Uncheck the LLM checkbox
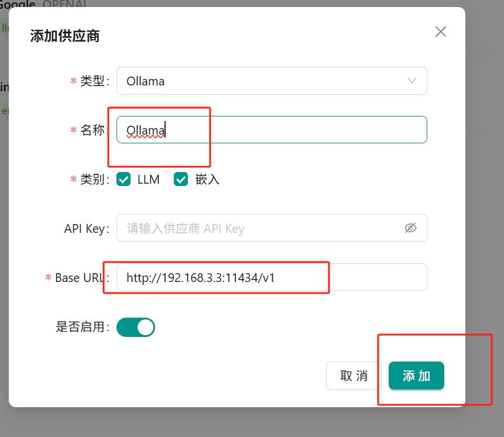504x437 pixels. point(124,180)
